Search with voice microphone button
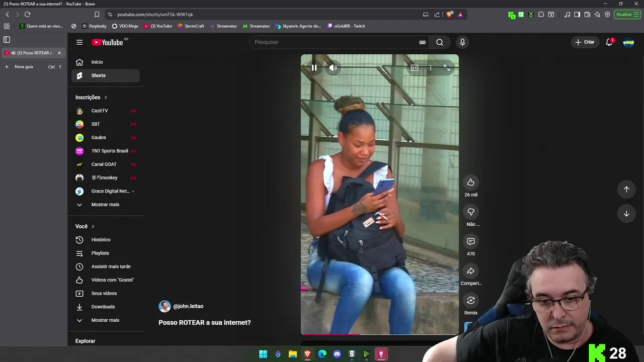The height and width of the screenshot is (362, 644). tap(462, 42)
